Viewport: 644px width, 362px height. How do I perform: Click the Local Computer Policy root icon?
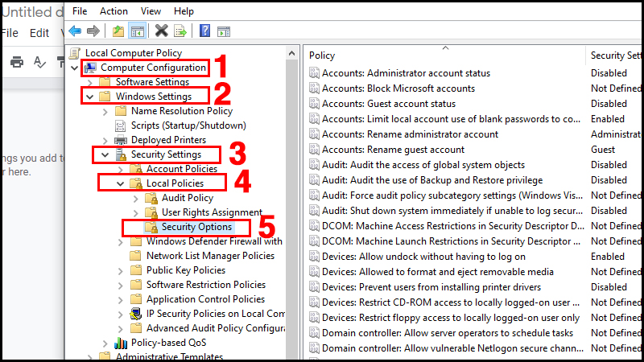point(75,53)
